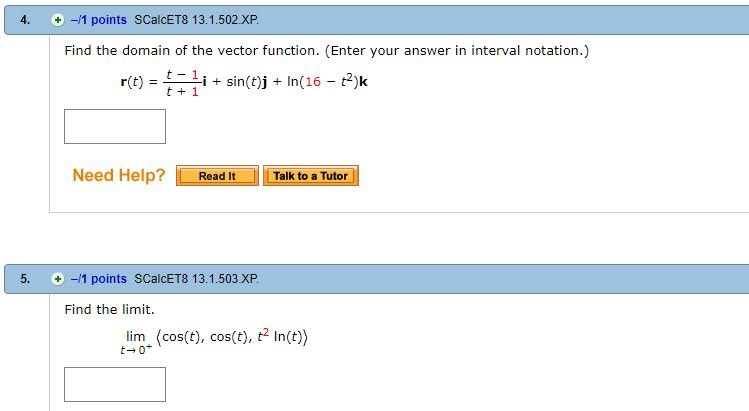Viewport: 749px width, 411px height.
Task: Open Talk to a Tutor
Action: coord(310,176)
